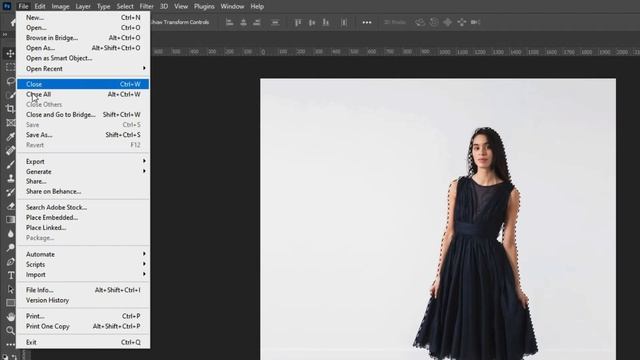Select the Dodge tool
Viewport: 640px width, 360px height.
[x=10, y=248]
